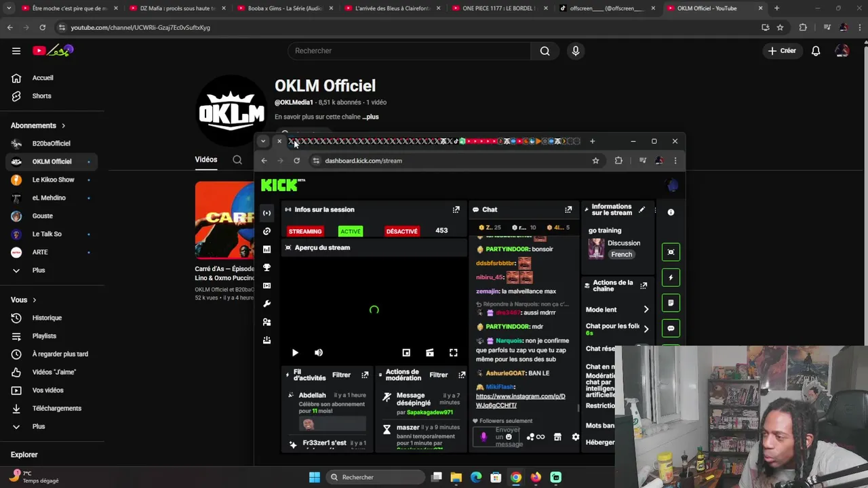Click the Windows taskbar search box
The width and height of the screenshot is (868, 488).
377,477
